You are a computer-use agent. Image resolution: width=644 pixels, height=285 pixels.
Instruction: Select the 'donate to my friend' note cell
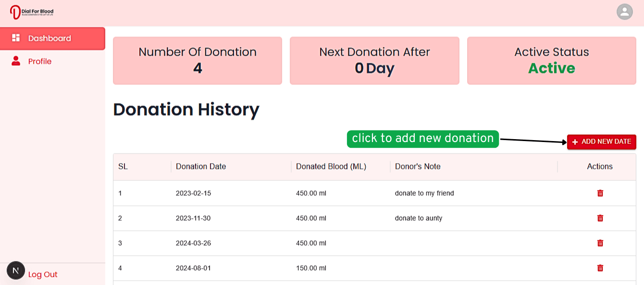coord(424,193)
